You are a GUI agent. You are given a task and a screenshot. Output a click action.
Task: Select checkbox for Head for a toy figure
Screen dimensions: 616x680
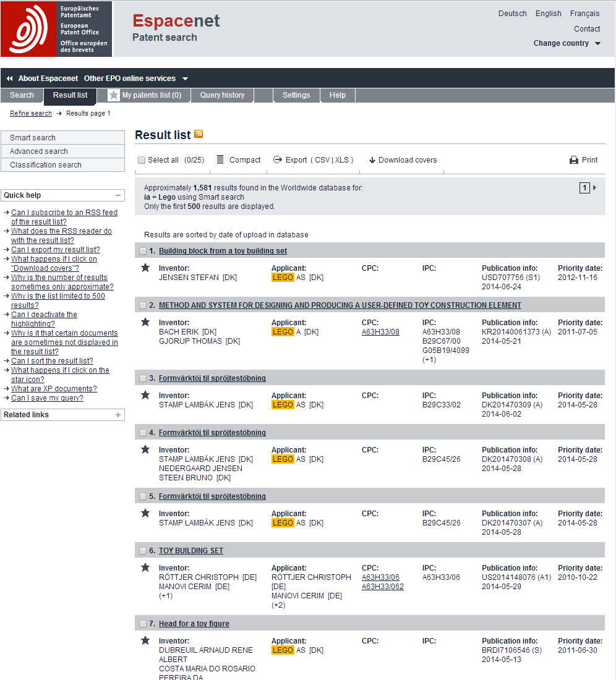click(x=143, y=624)
